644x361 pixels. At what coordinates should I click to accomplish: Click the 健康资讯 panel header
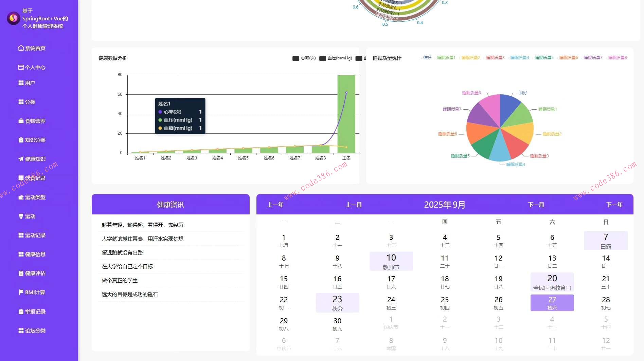[171, 205]
